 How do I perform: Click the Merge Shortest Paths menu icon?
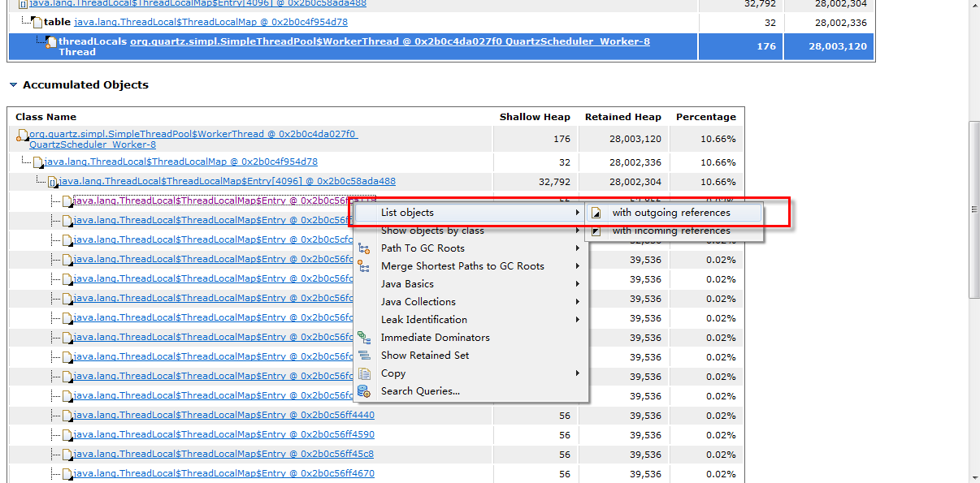point(364,266)
